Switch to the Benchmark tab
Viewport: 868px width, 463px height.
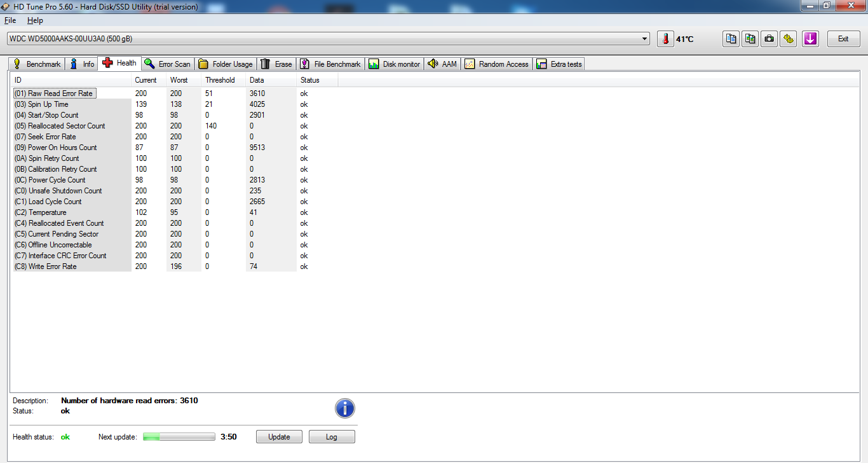click(37, 64)
